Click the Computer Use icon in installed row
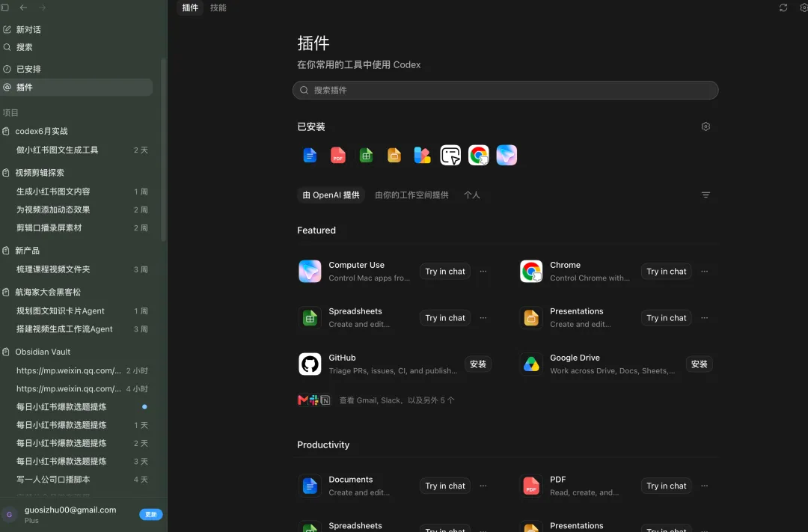808x532 pixels. [506, 155]
